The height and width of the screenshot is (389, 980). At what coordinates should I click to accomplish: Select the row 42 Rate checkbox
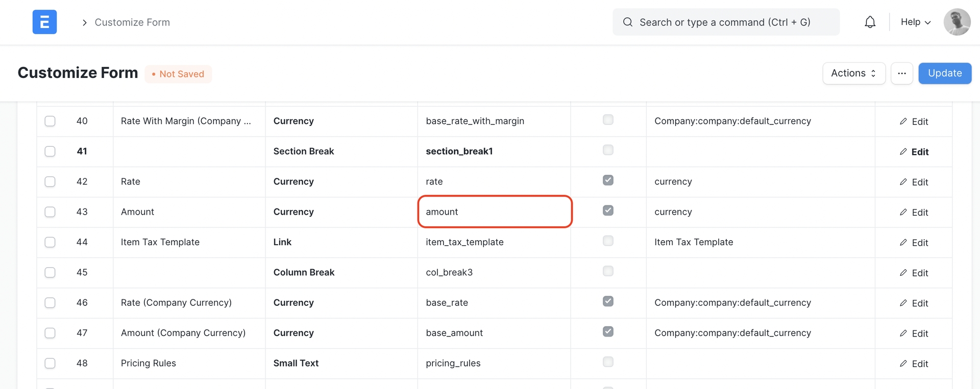(x=50, y=181)
